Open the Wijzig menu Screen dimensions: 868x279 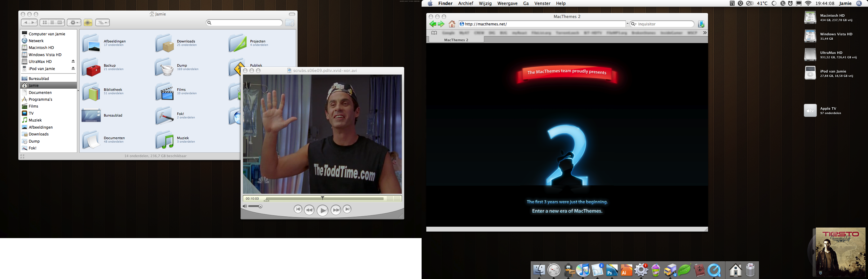tap(485, 3)
